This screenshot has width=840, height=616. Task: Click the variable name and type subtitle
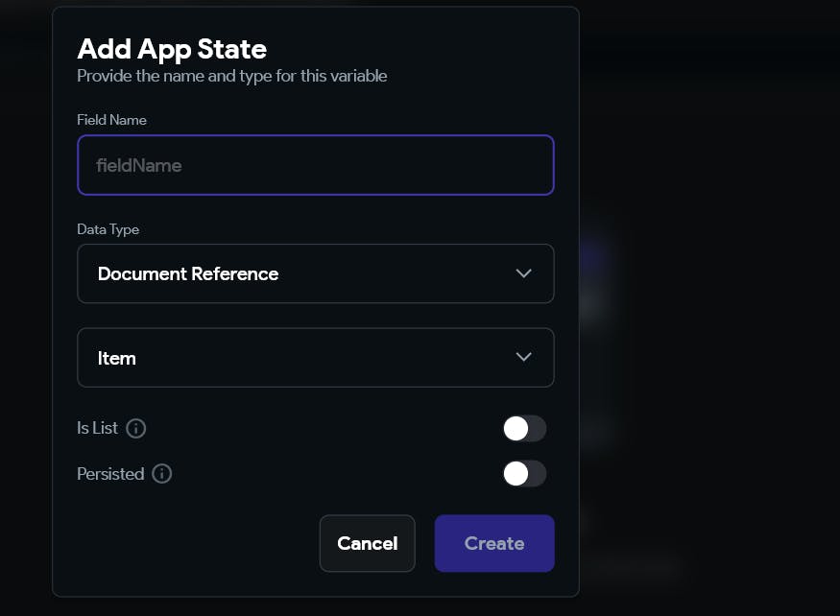pyautogui.click(x=231, y=76)
